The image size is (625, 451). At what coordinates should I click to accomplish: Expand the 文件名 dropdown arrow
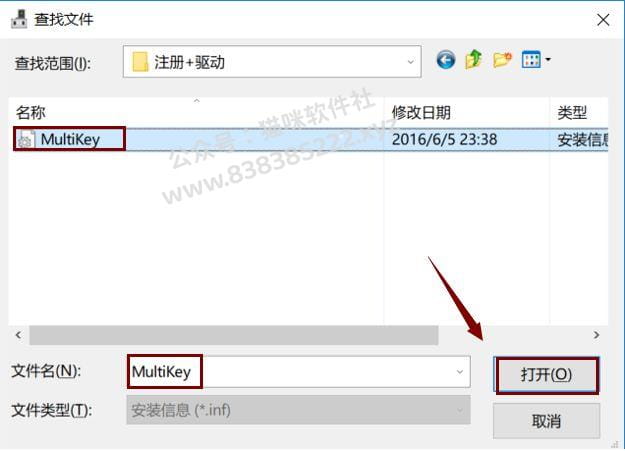pyautogui.click(x=460, y=372)
